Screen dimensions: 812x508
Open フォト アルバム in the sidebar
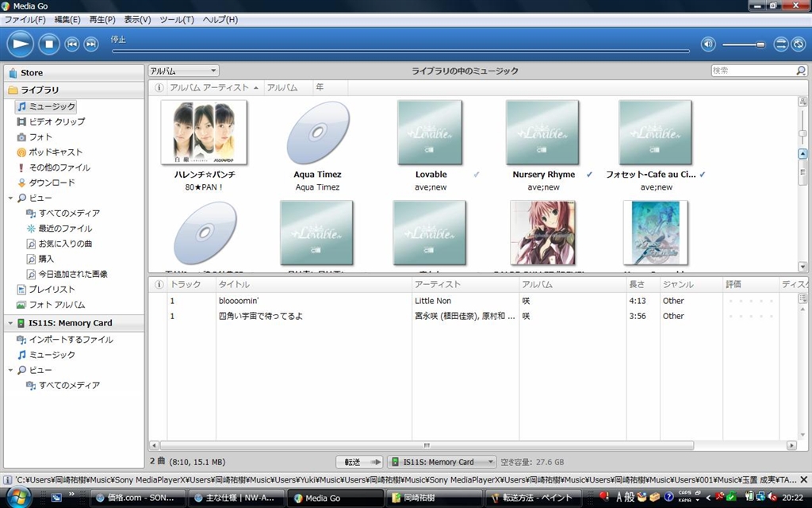pos(50,305)
